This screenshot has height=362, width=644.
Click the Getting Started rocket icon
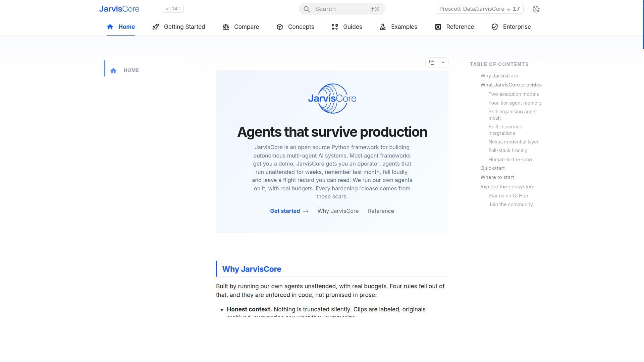[156, 27]
